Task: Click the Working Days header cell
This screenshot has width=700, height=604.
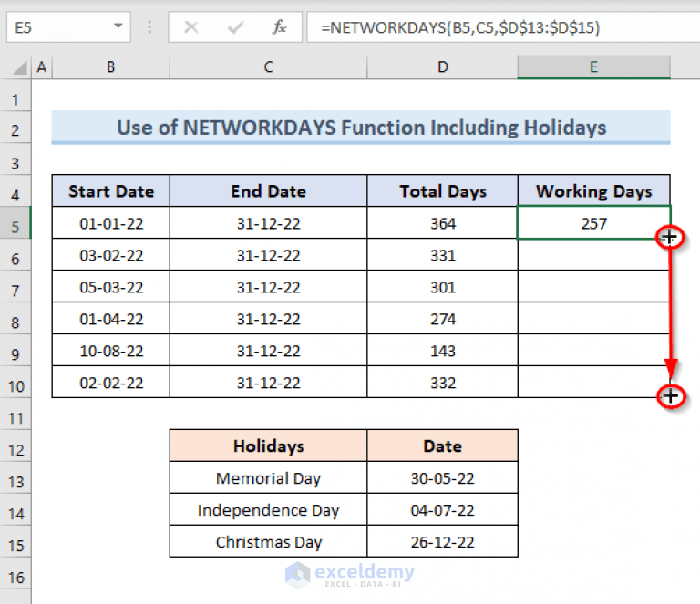Action: click(593, 191)
